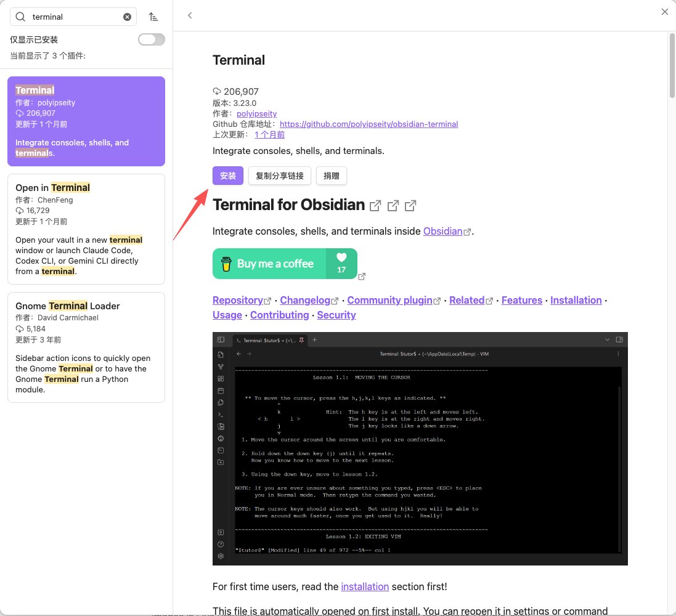This screenshot has height=616, width=676.
Task: Clear the terminal search text
Action: click(127, 17)
